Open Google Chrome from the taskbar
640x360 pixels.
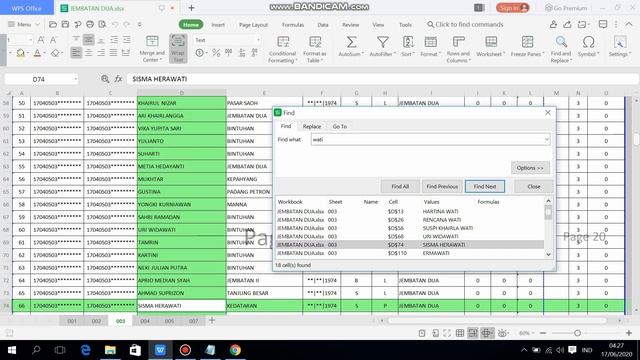(235, 350)
